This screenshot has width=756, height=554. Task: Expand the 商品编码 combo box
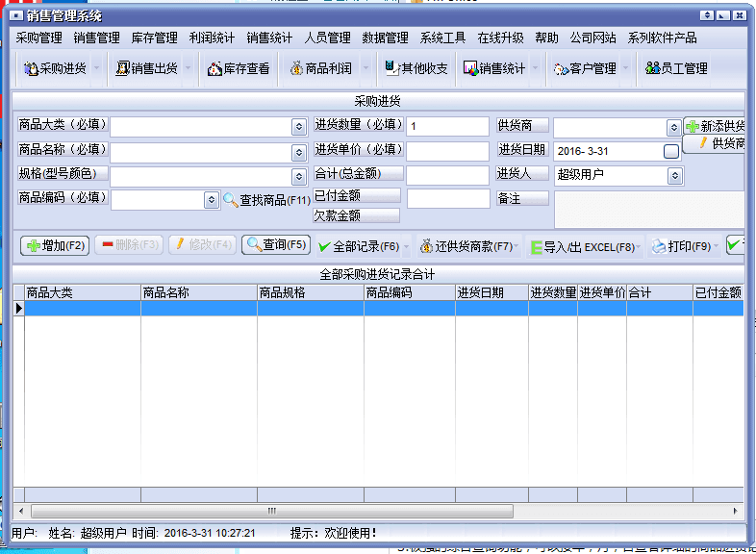[x=212, y=199]
